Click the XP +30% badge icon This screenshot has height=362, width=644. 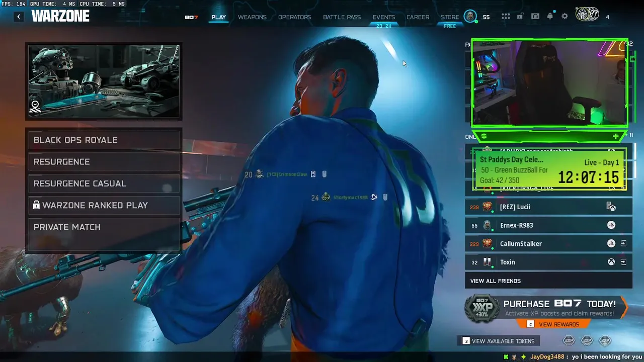[x=482, y=308]
